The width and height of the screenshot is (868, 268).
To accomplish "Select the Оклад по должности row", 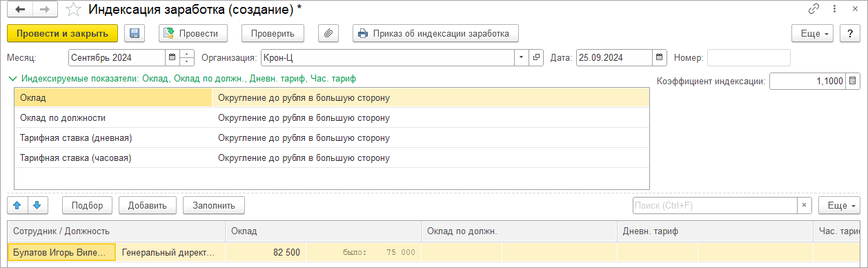I will tap(332, 118).
